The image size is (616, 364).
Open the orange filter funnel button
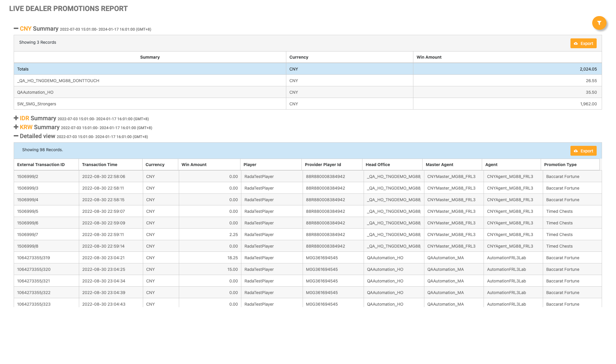pos(599,23)
